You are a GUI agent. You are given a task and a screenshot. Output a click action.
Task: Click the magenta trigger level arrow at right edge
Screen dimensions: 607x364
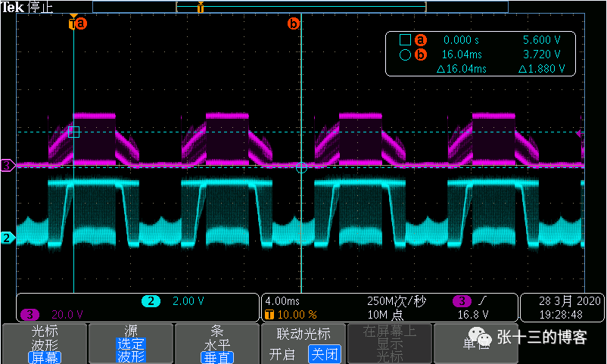[580, 134]
